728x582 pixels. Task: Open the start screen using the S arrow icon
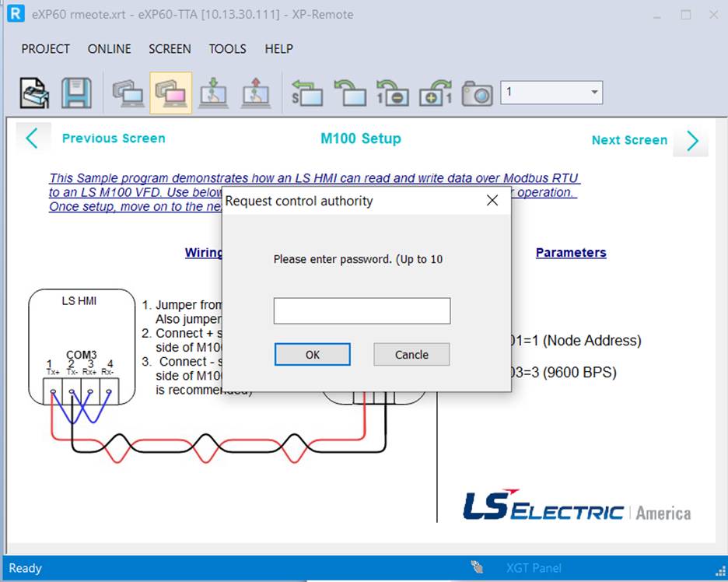click(306, 92)
